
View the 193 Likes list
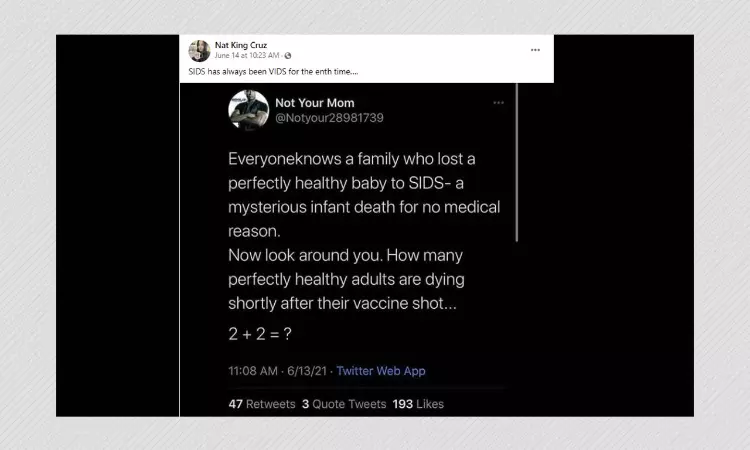click(419, 404)
